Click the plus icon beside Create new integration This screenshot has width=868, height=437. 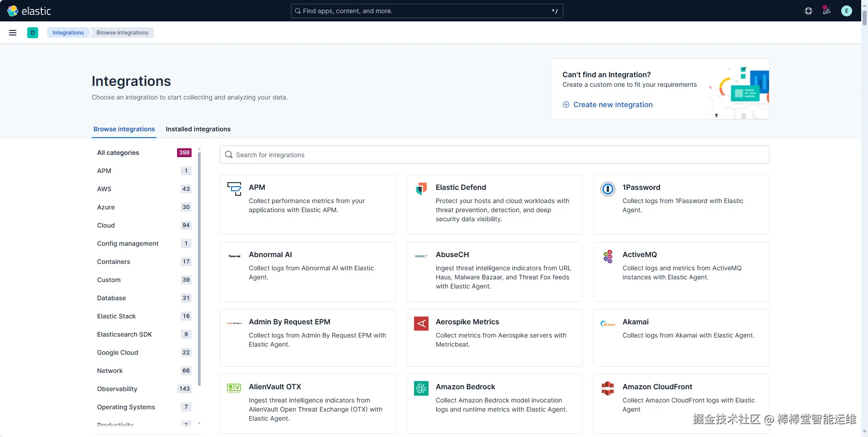(x=566, y=104)
